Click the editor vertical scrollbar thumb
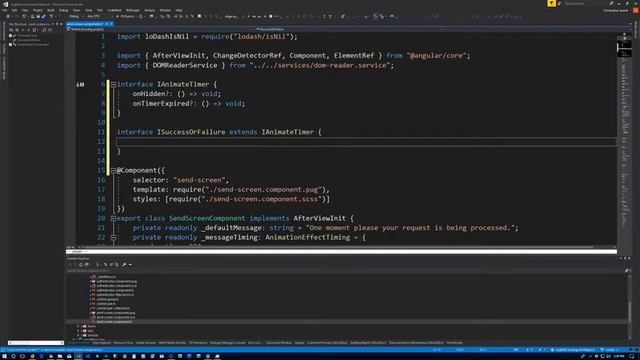The image size is (640, 360). (624, 48)
